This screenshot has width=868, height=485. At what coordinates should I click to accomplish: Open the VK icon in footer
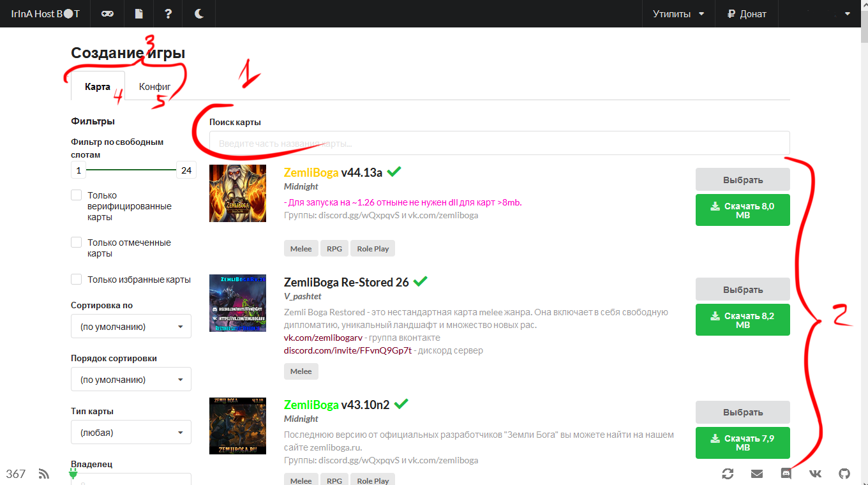point(816,474)
